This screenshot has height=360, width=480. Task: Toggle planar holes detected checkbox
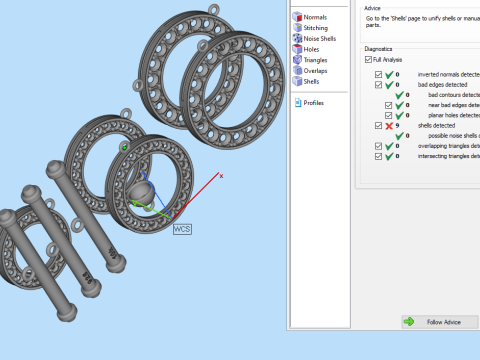click(x=388, y=116)
